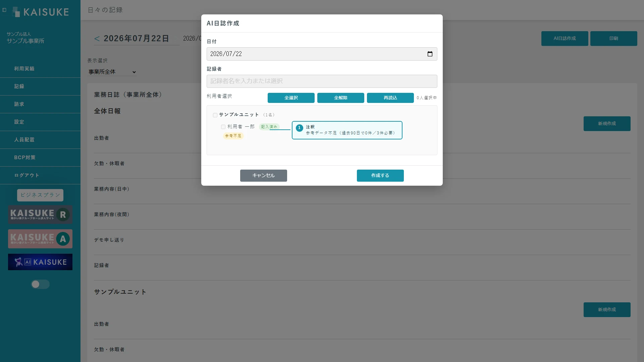Click the 記録者 name input field
The height and width of the screenshot is (362, 644).
[x=322, y=81]
